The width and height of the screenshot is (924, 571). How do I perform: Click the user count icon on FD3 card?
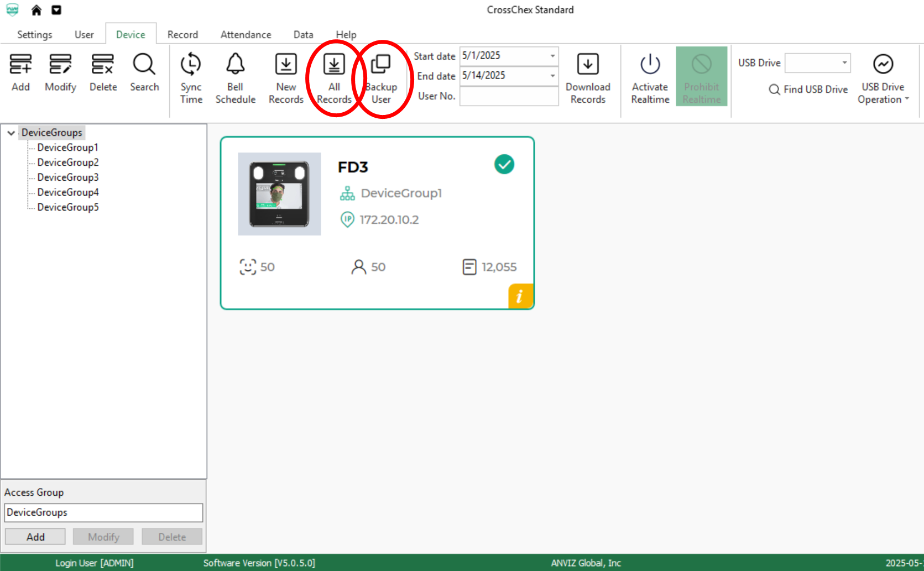tap(359, 267)
